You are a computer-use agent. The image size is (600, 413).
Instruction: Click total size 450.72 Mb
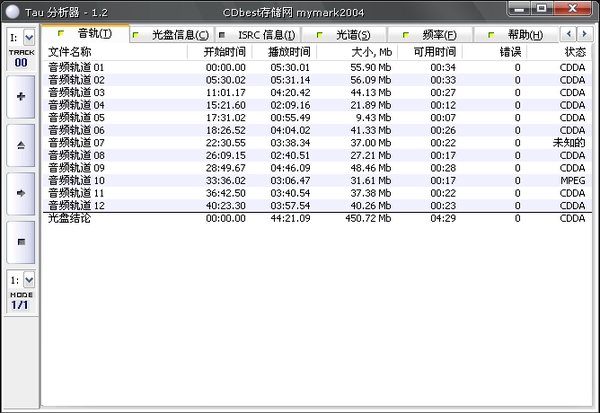click(x=368, y=219)
